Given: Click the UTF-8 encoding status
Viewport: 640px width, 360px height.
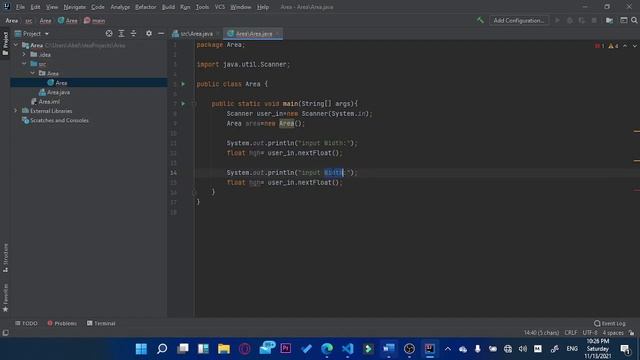Looking at the screenshot, I should (590, 333).
